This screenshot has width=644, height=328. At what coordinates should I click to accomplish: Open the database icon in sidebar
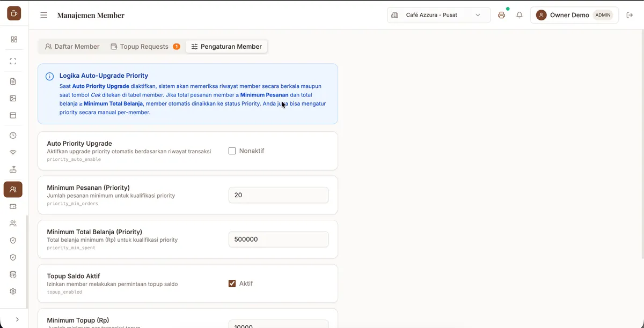point(13,274)
